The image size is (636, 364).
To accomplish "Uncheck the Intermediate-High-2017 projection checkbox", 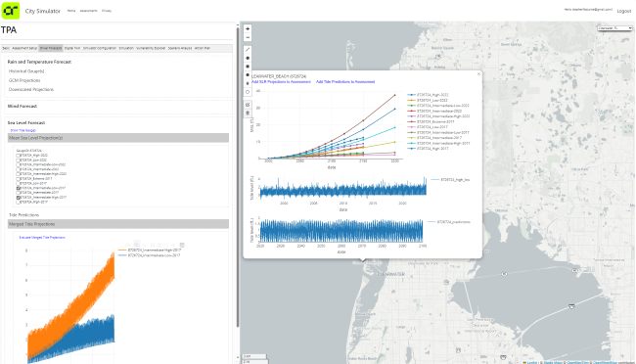I will point(19,198).
